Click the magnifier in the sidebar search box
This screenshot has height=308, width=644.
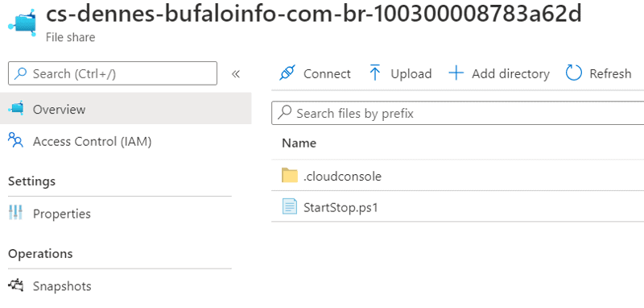tap(21, 73)
